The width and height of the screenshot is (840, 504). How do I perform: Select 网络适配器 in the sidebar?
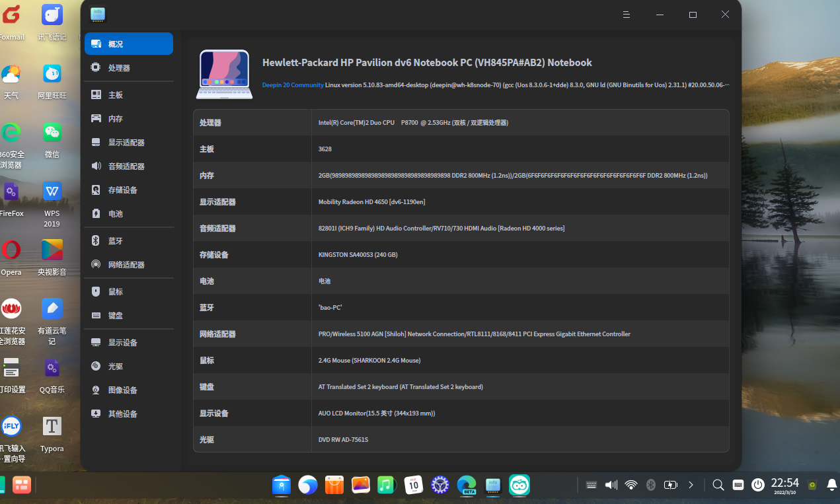click(129, 264)
